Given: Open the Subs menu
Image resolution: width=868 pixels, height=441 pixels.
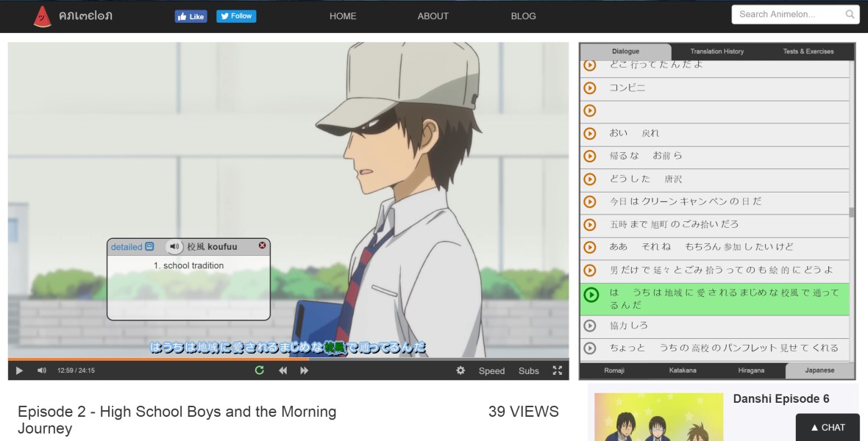Looking at the screenshot, I should pyautogui.click(x=529, y=370).
